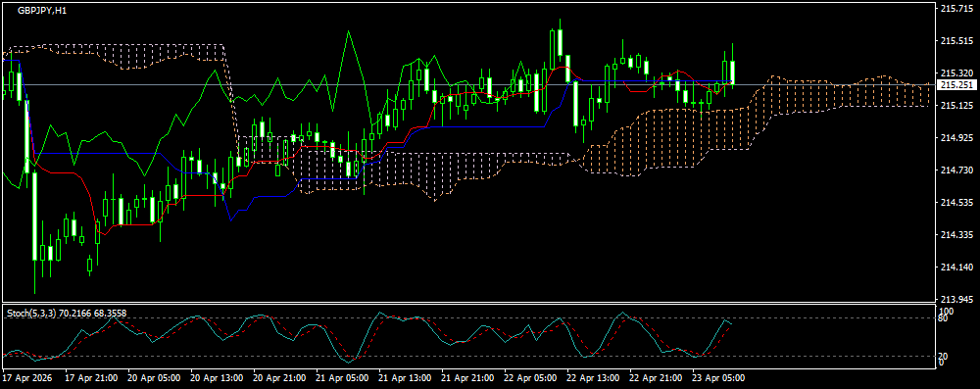
Task: Click the 21 Apr 13:00 time label
Action: tap(405, 378)
